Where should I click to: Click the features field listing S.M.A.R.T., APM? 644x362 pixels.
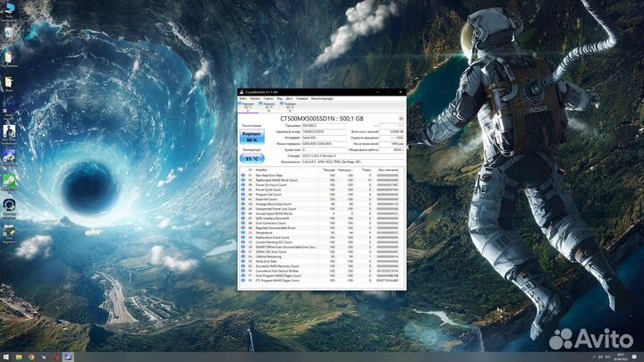[x=352, y=162]
